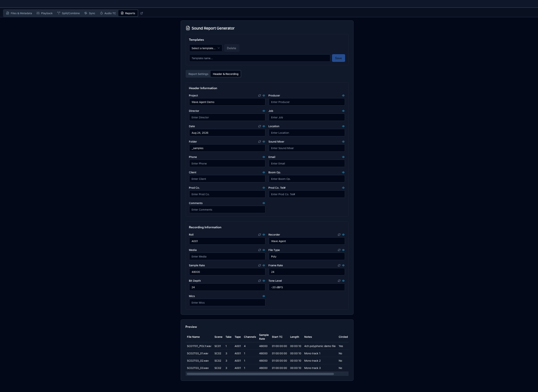Viewport: 538px width, 392px height.
Task: Refresh the Bit Depth field value
Action: point(259,281)
